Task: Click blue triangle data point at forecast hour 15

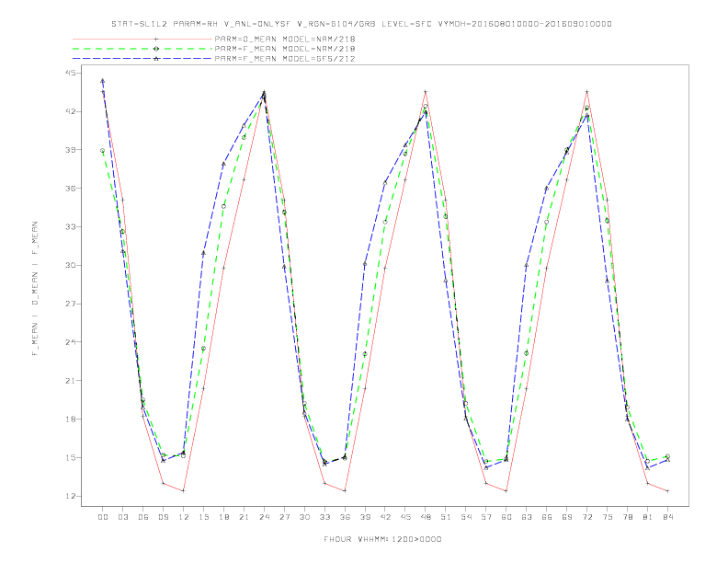Action: point(203,253)
